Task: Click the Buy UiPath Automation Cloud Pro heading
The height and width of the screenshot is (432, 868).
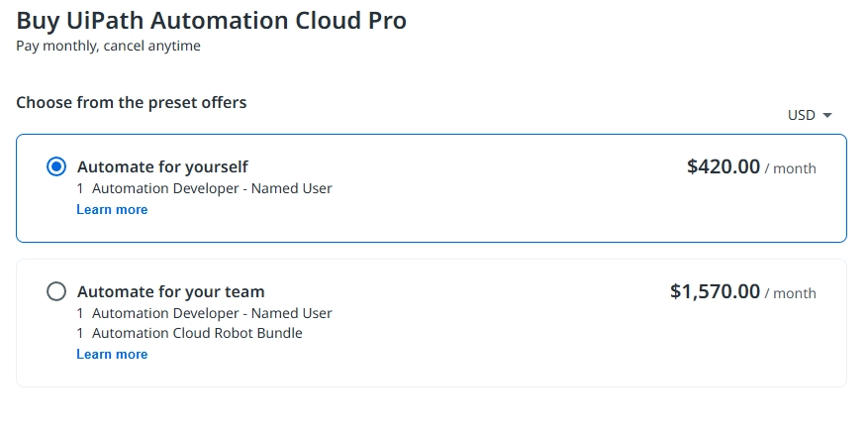Action: point(212,21)
